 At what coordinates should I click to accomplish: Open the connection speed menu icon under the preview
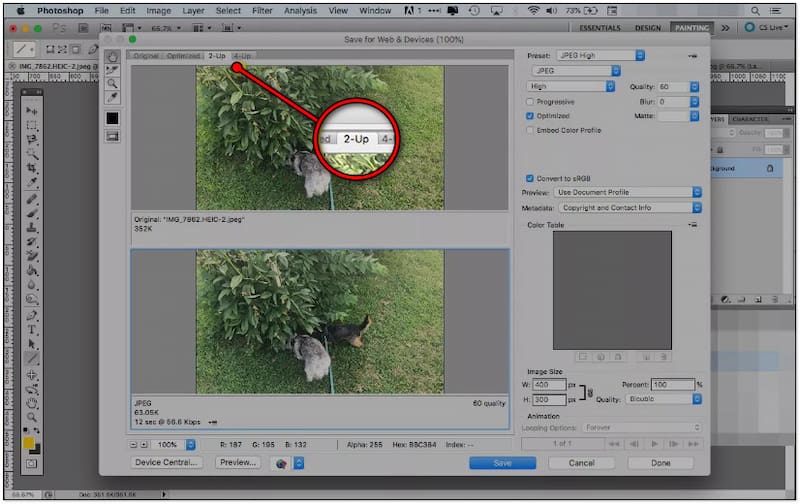[x=213, y=422]
